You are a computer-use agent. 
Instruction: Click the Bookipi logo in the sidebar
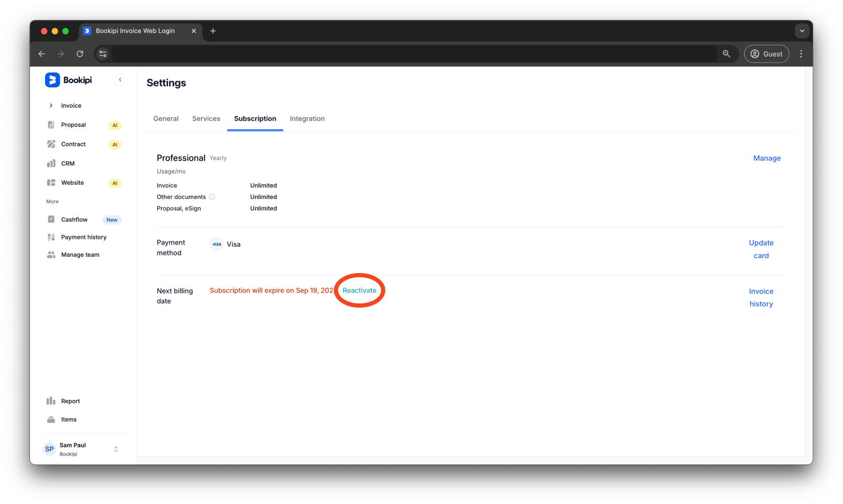52,80
